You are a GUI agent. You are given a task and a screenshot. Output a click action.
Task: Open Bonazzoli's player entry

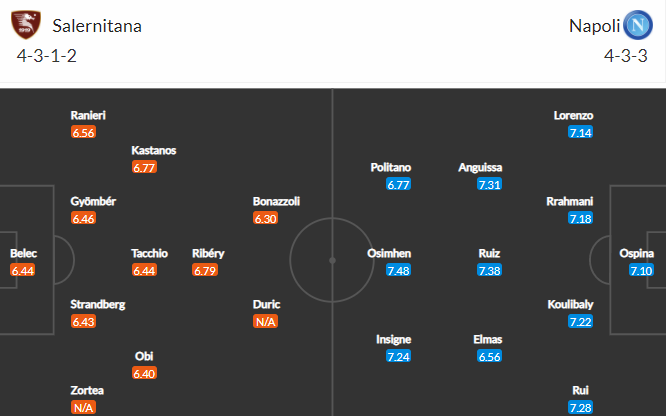276,201
